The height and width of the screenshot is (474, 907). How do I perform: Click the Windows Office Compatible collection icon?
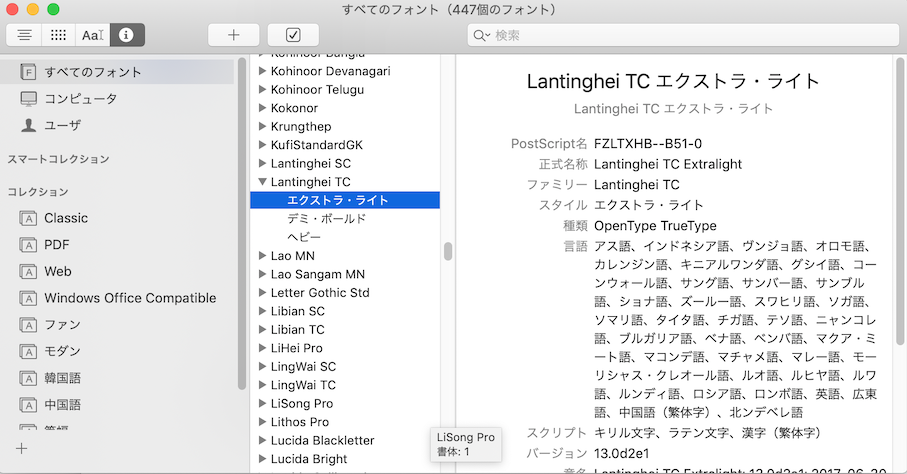click(28, 298)
